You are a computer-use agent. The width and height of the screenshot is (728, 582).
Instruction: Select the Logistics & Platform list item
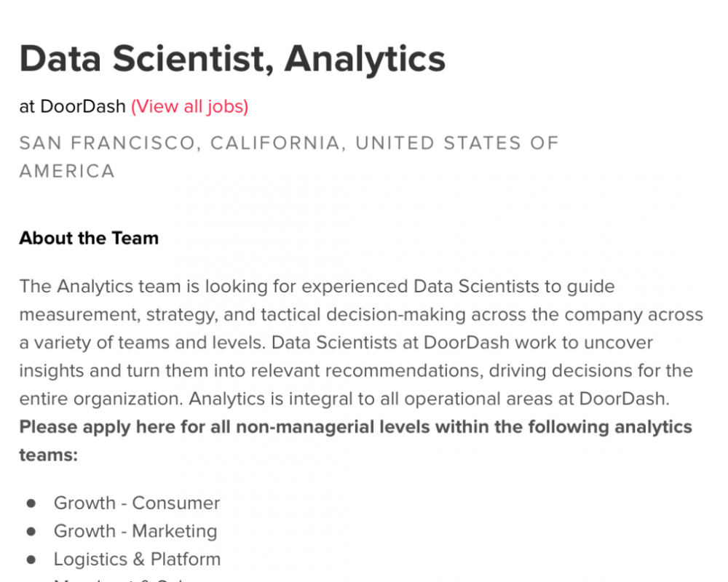tap(137, 559)
